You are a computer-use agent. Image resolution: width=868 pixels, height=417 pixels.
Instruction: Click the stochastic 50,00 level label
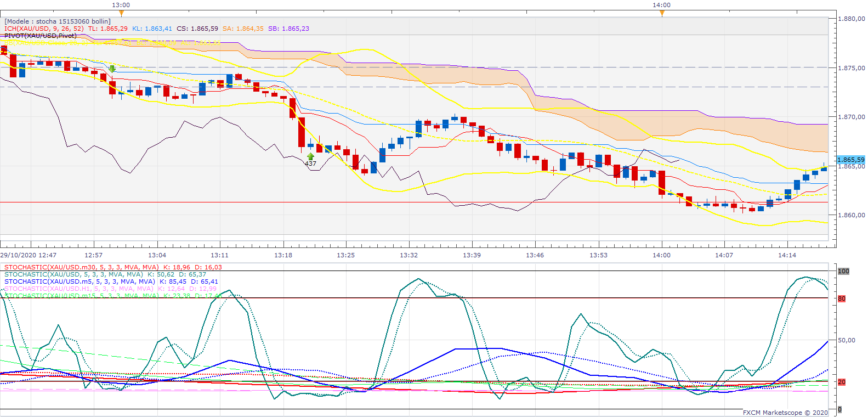847,340
